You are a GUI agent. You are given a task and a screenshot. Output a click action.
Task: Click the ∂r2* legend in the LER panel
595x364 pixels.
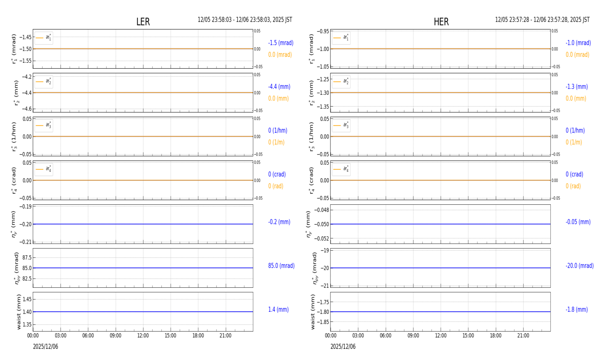44,82
